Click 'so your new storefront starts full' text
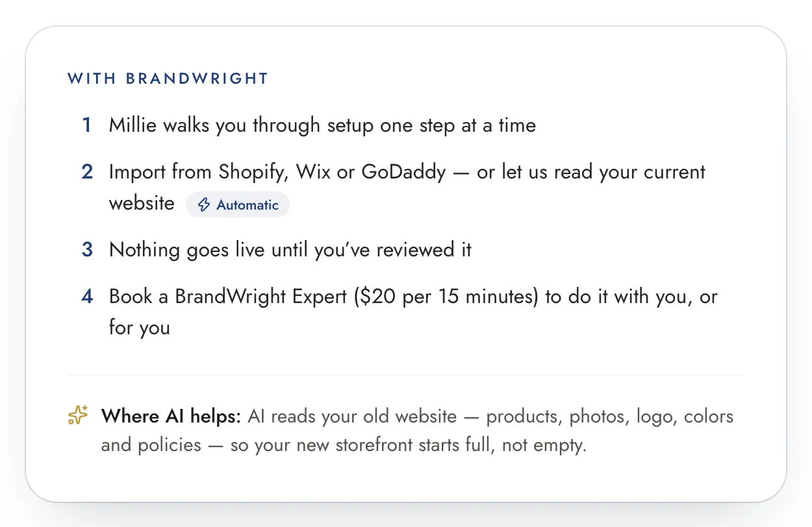 [383, 446]
